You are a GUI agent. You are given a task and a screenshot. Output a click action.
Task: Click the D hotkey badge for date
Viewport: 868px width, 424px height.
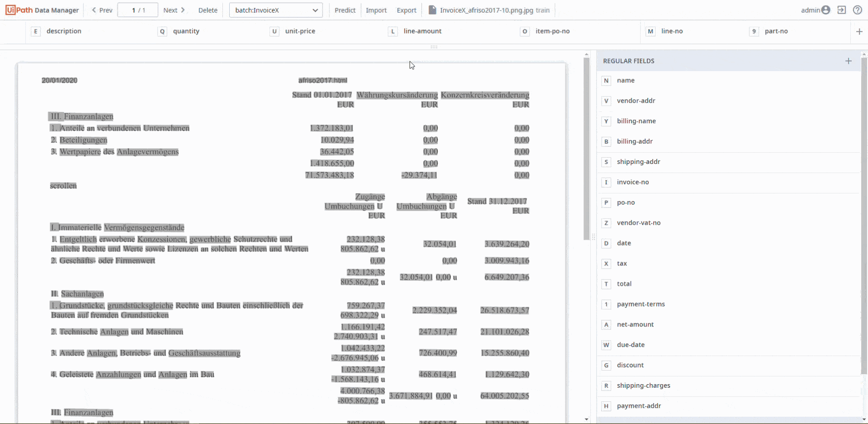click(x=606, y=243)
